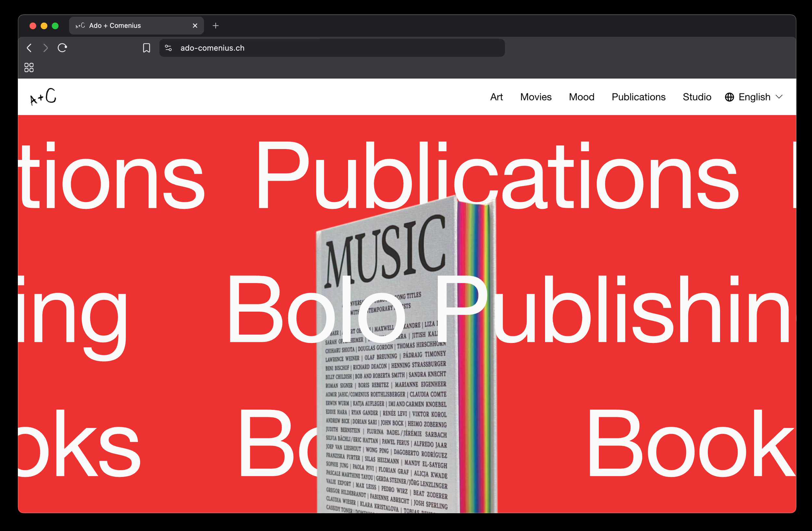
Task: Focus the ado-comenius.ch address bar
Action: (332, 48)
